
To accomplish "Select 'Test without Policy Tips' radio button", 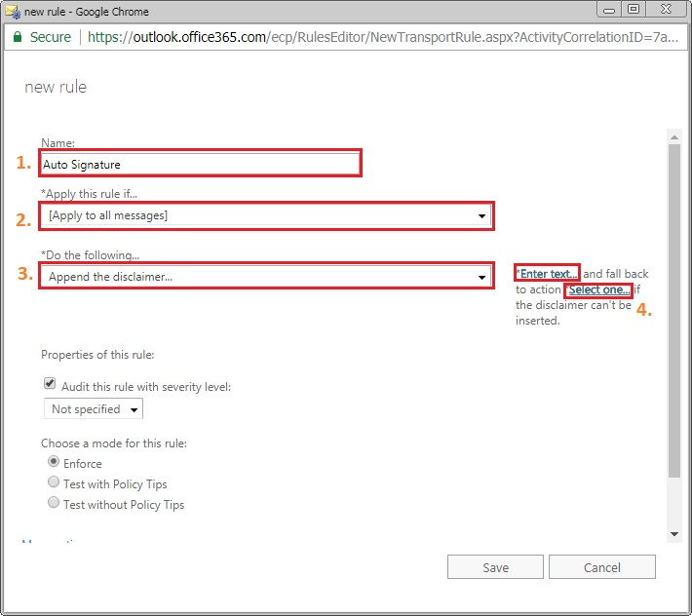I will tap(54, 502).
